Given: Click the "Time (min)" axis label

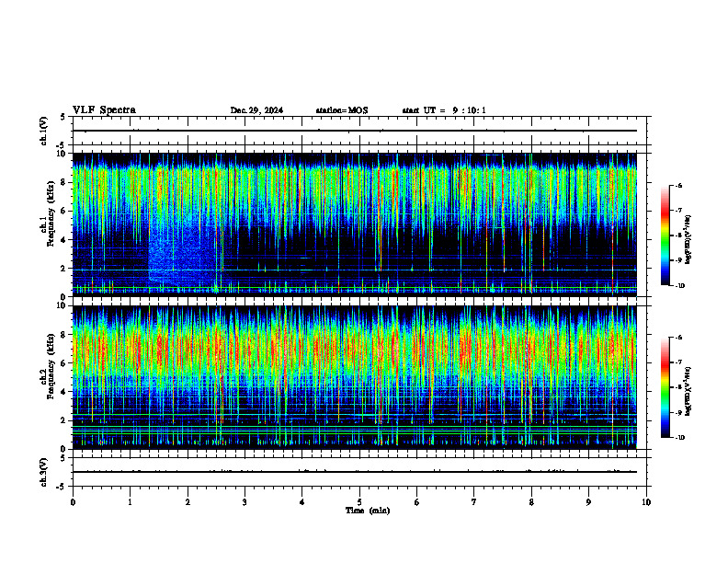Looking at the screenshot, I should pyautogui.click(x=368, y=511).
